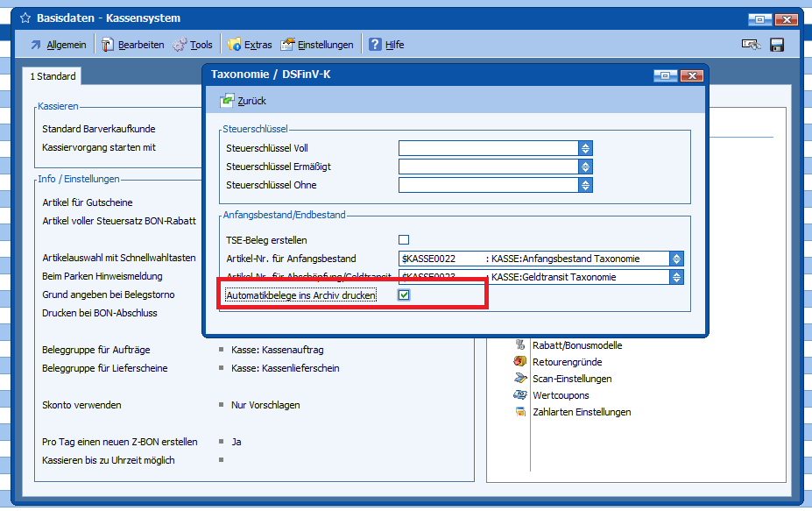The width and height of the screenshot is (812, 511).
Task: Open Wertcoupons using its icon
Action: pos(520,395)
